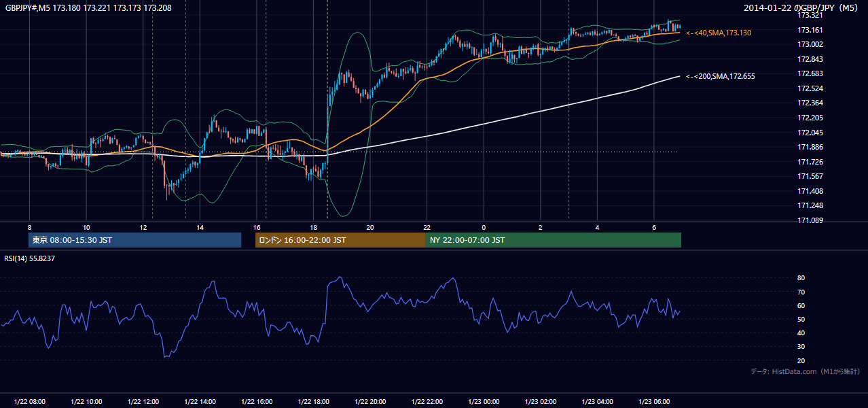Viewport: 868px width, 408px height.
Task: Click the bottom time label 1/23 04:00
Action: (597, 402)
